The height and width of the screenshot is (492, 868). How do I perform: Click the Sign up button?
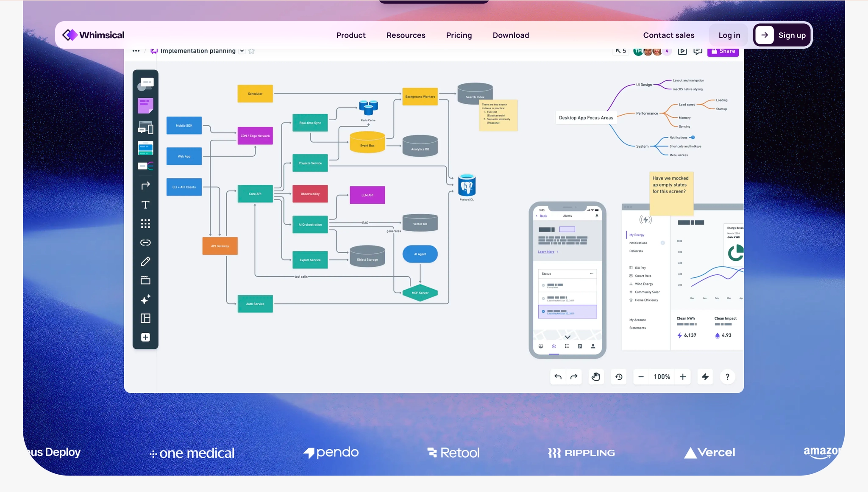pyautogui.click(x=782, y=35)
